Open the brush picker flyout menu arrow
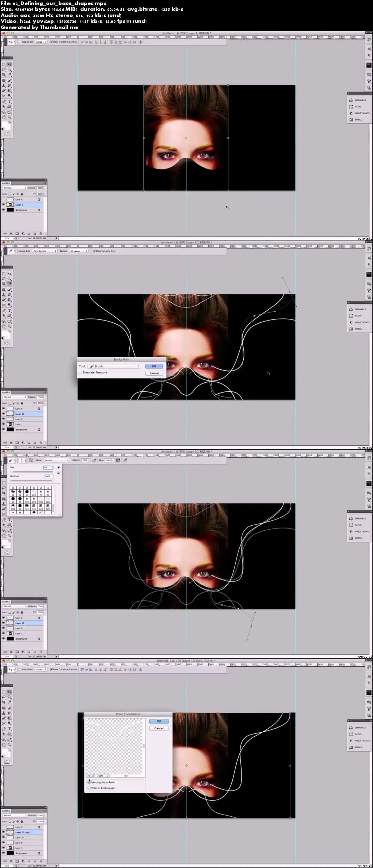The height and width of the screenshot is (868, 373). tap(58, 467)
